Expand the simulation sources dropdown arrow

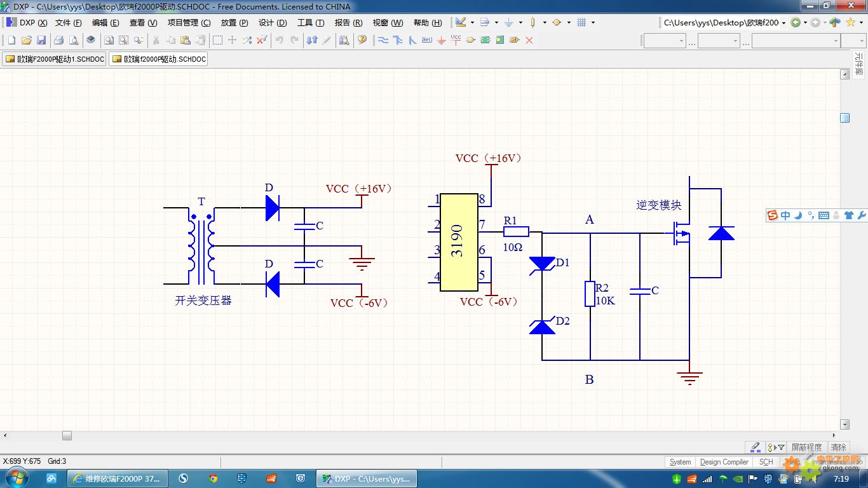(569, 22)
